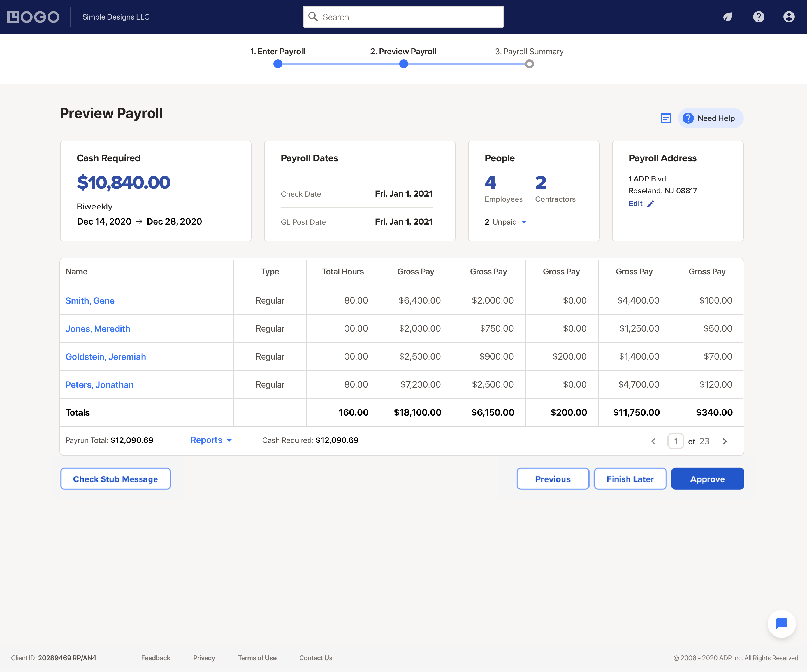Click the Approve button
Screen dimensions: 807x672
coord(707,479)
